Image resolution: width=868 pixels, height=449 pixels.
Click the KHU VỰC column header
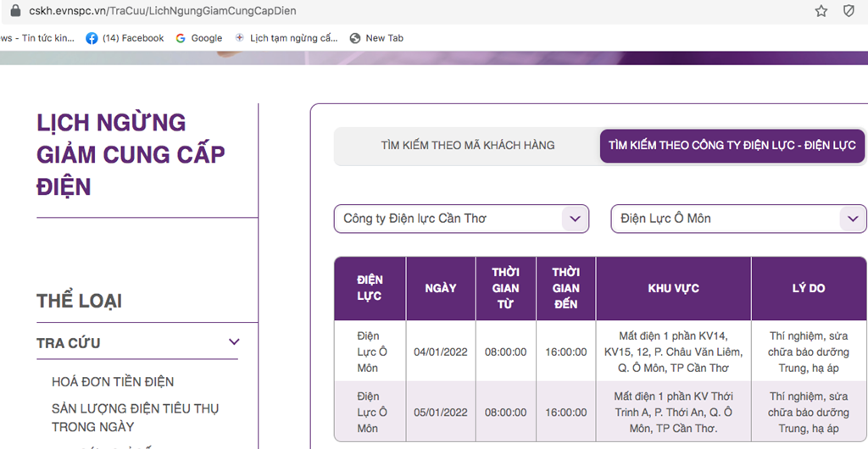tap(673, 288)
